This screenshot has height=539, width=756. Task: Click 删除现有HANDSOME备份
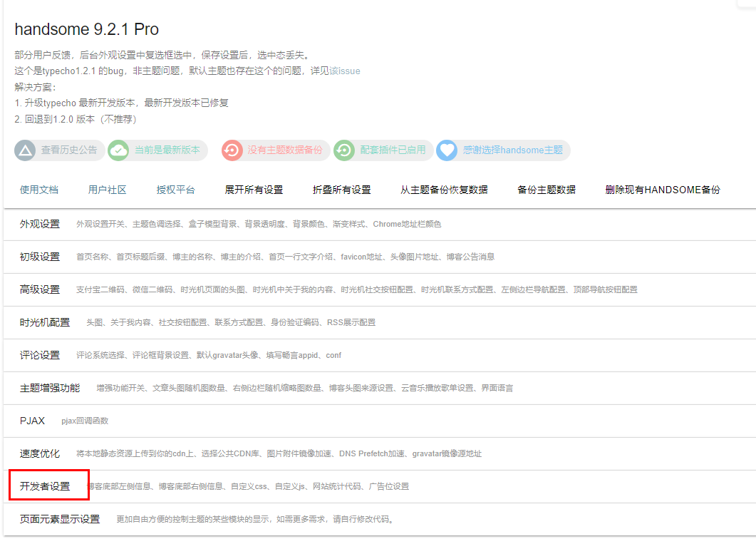point(663,190)
